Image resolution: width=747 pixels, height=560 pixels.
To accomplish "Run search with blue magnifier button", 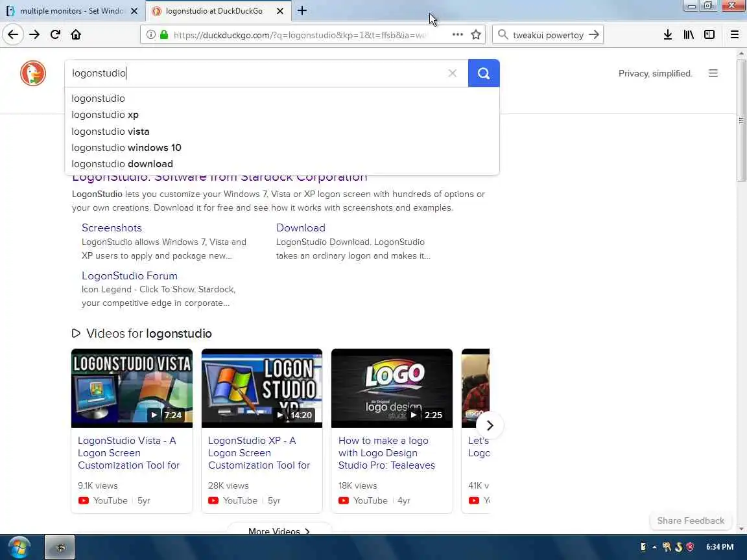I will [x=484, y=73].
